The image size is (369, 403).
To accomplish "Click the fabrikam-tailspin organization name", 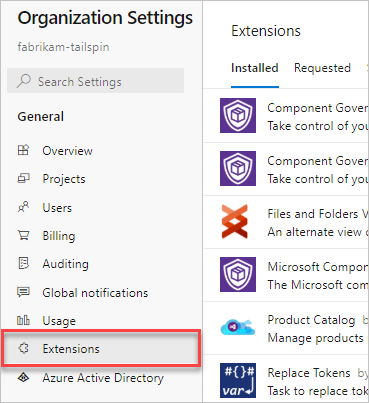I will click(x=63, y=47).
